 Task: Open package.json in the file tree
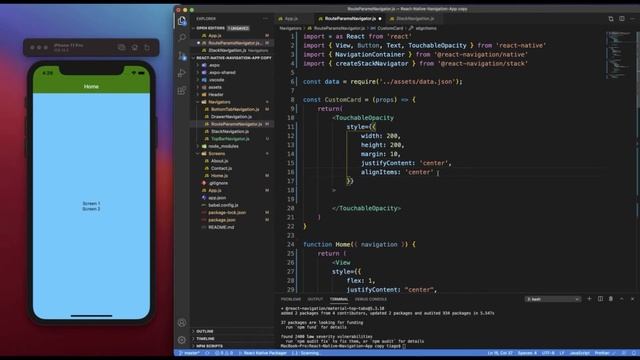(x=222, y=220)
